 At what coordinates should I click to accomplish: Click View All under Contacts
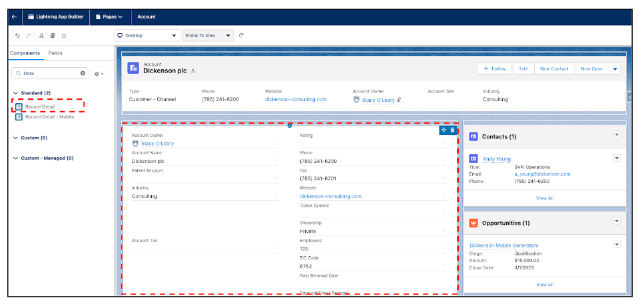tap(545, 198)
